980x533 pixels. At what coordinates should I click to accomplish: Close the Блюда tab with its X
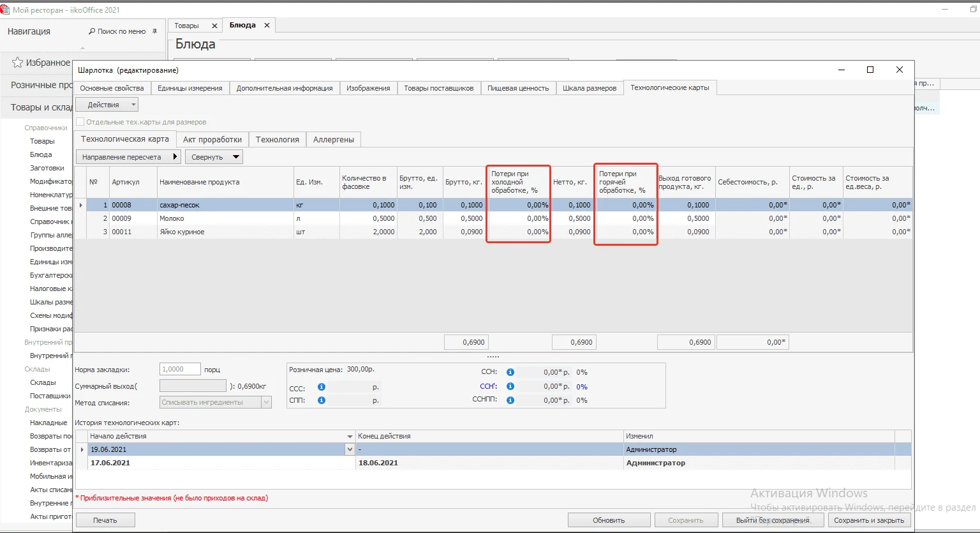pyautogui.click(x=267, y=26)
